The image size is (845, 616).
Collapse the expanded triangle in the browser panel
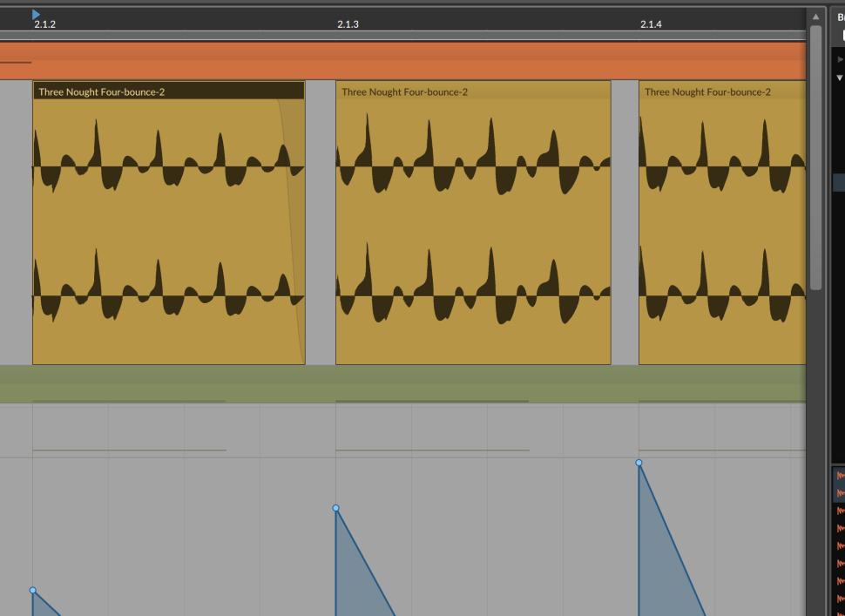coord(840,78)
